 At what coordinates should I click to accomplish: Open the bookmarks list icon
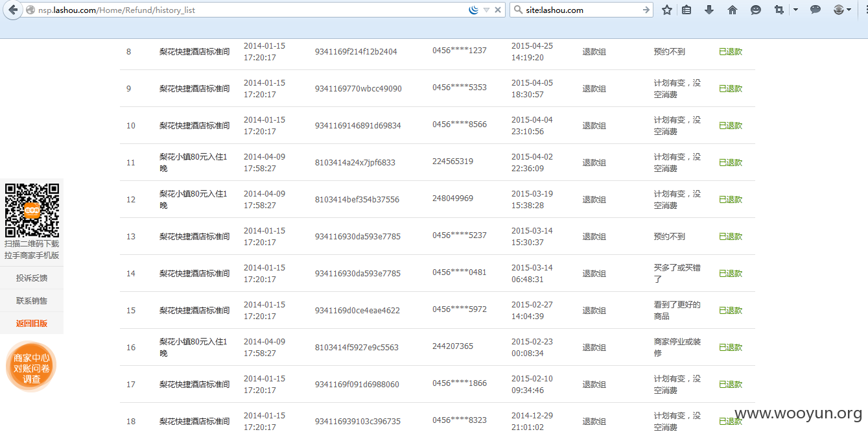(686, 10)
